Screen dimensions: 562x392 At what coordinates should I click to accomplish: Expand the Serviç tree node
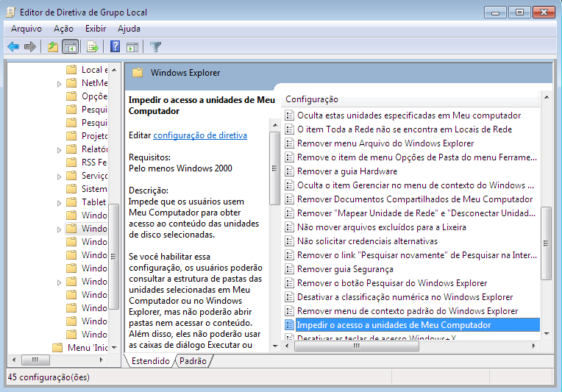click(x=59, y=177)
